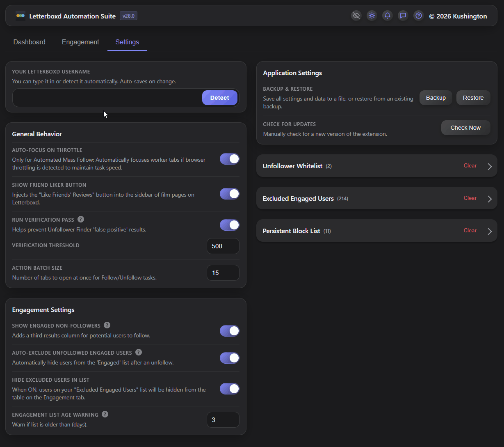The image size is (504, 447).
Task: Click the "(214)" count next to Excluded Engaged Users
Action: [342, 199]
